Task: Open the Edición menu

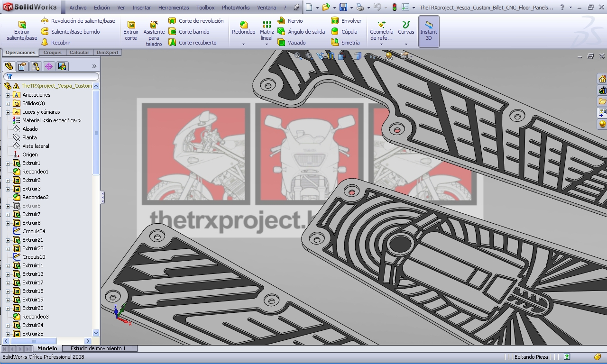Action: point(101,8)
